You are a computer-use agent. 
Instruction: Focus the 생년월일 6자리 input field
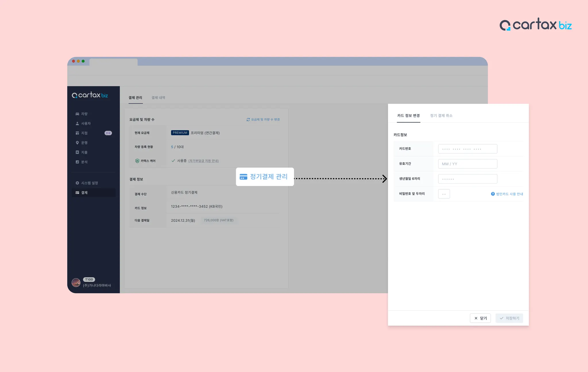pos(467,179)
